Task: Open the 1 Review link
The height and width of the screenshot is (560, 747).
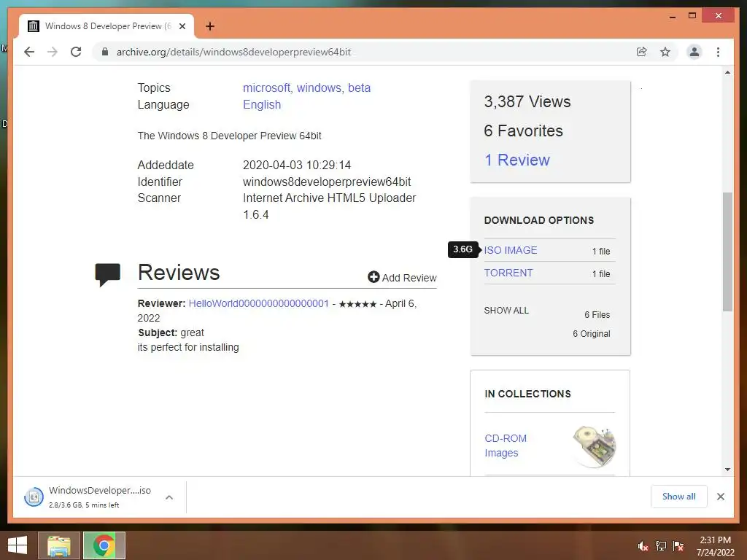Action: pyautogui.click(x=517, y=160)
